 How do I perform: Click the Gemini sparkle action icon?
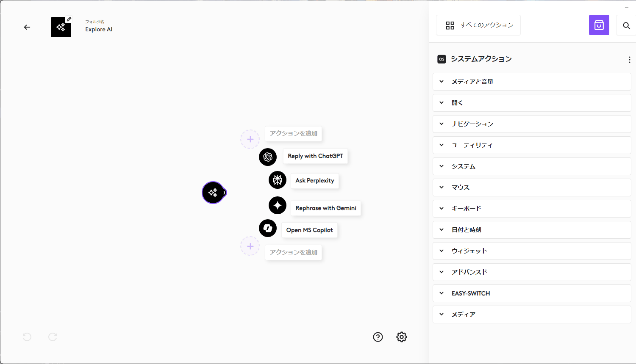click(278, 205)
